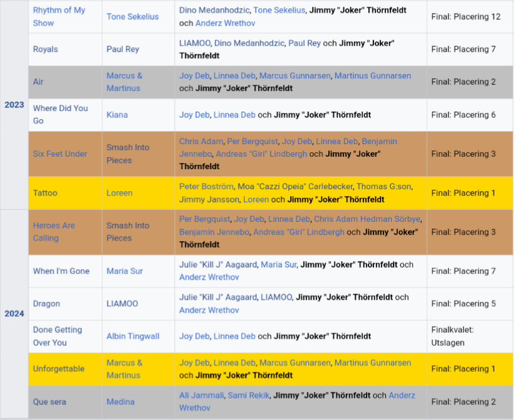Open Heroes Are Calling song link
Viewport: 515px width, 420px height.
54,232
